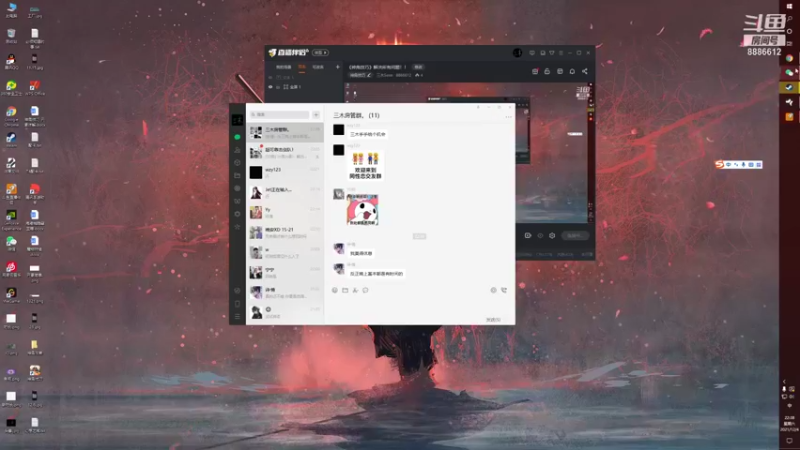This screenshot has width=800, height=450.
Task: Select the first scene tab in the Douyu app
Action: (284, 67)
